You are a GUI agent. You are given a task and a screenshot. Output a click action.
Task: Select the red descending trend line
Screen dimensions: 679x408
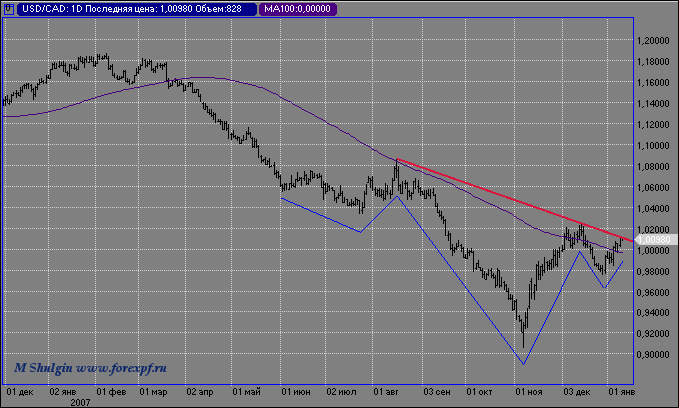coord(500,195)
